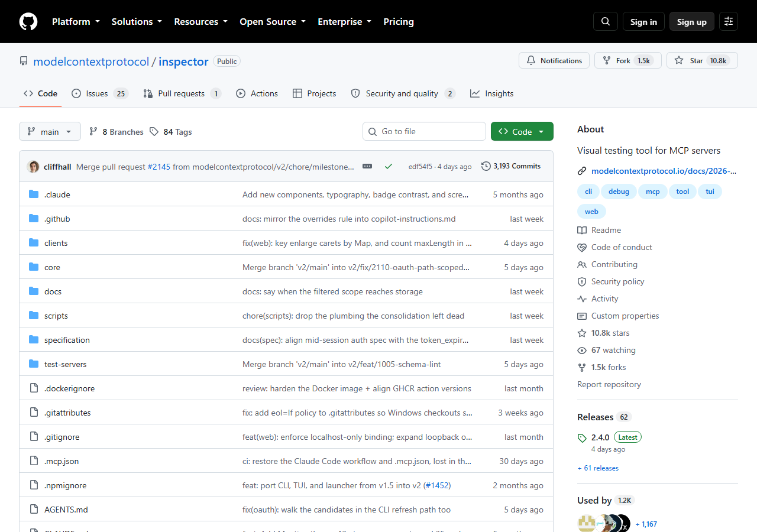Open the Code of conduct link

tap(615, 247)
